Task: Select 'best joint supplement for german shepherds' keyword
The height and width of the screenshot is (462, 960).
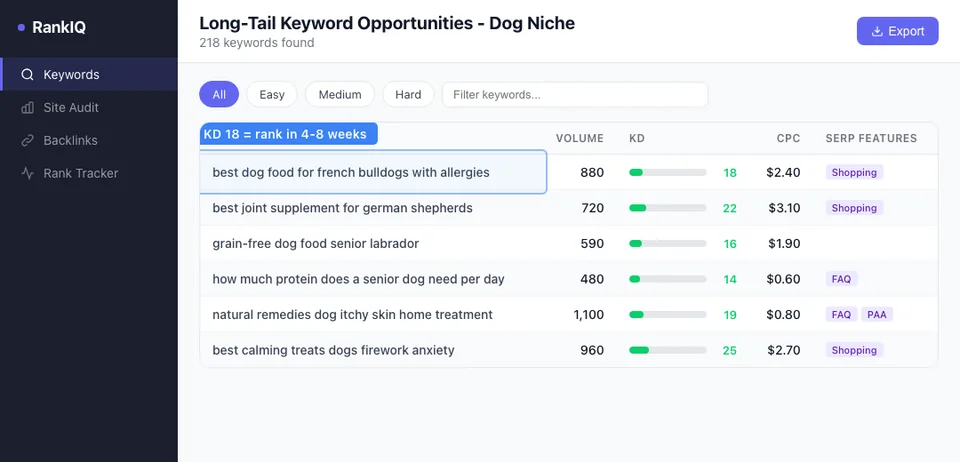Action: (342, 208)
